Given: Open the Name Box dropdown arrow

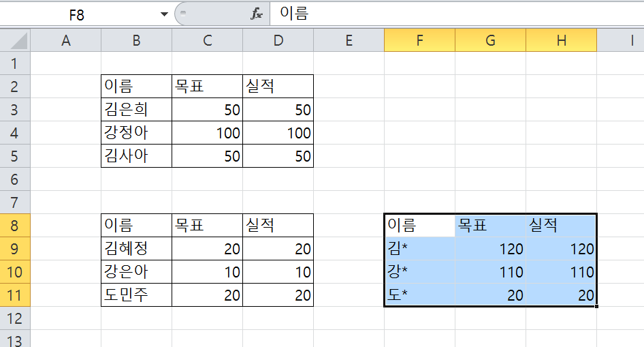Looking at the screenshot, I should 163,14.
